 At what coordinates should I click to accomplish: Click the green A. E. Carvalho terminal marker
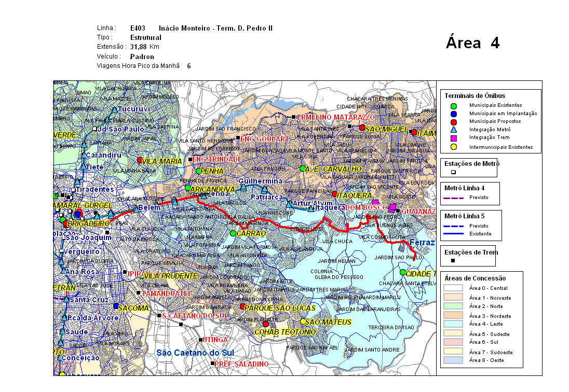point(302,169)
